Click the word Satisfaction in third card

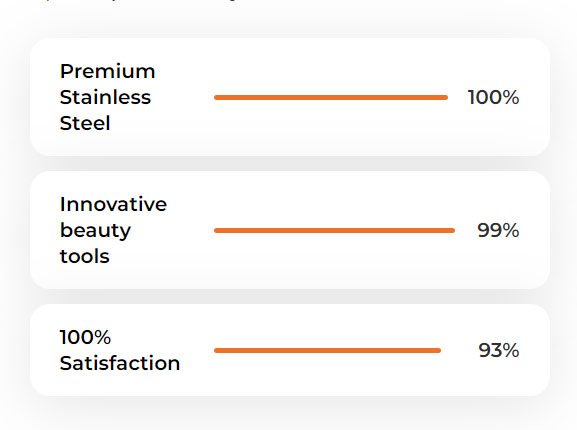pyautogui.click(x=120, y=363)
